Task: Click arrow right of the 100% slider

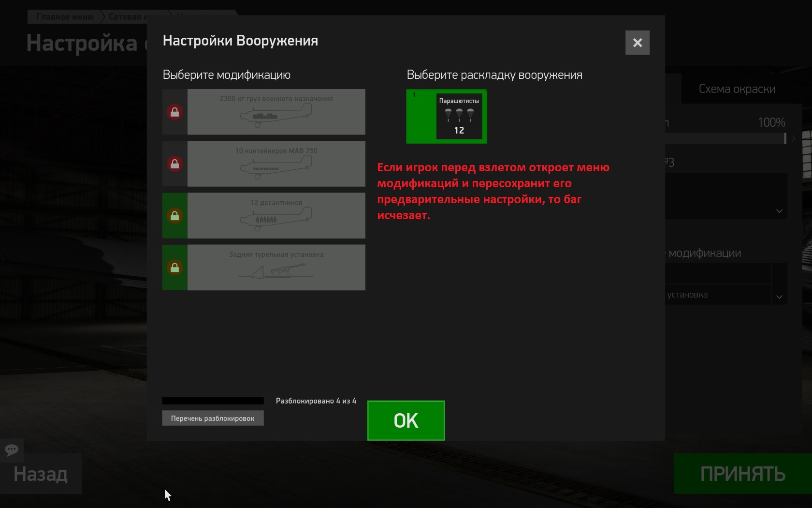Action: 794,138
